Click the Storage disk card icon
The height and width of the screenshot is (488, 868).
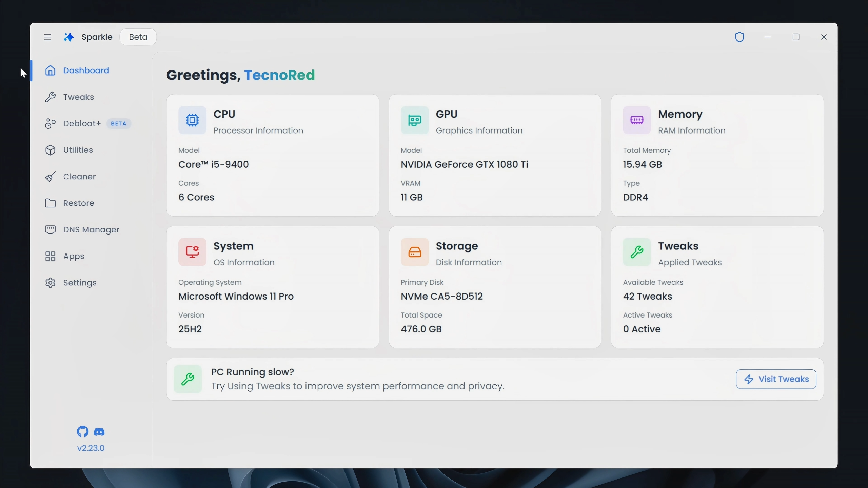coord(415,252)
